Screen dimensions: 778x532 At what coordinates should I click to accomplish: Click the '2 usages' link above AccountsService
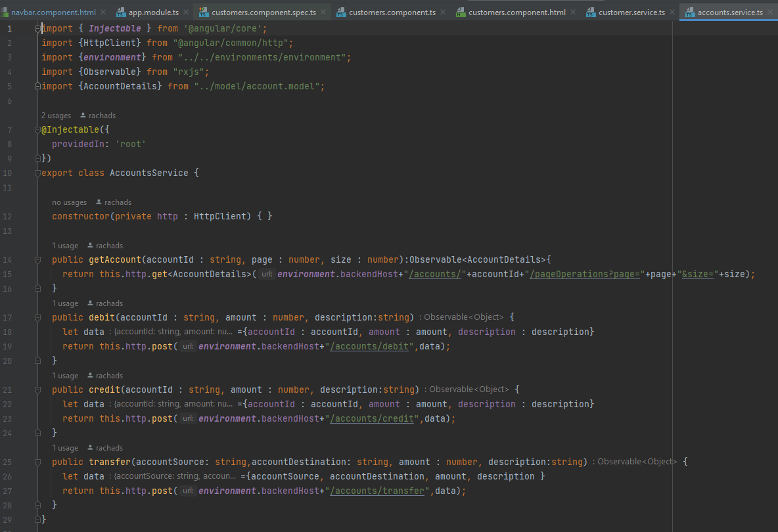click(57, 115)
